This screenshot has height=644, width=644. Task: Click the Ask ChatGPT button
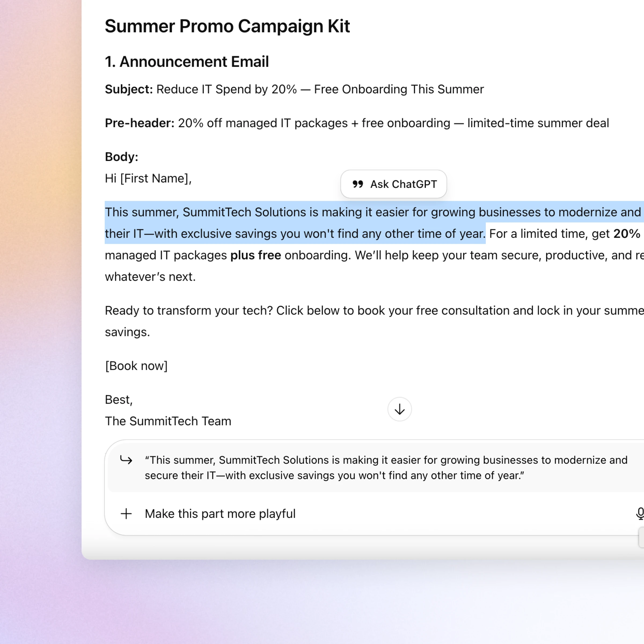click(x=403, y=184)
